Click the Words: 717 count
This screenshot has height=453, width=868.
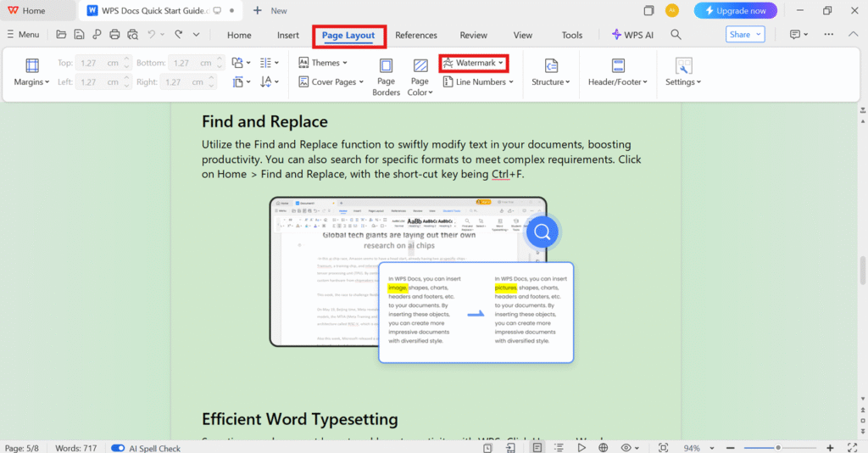pyautogui.click(x=75, y=448)
